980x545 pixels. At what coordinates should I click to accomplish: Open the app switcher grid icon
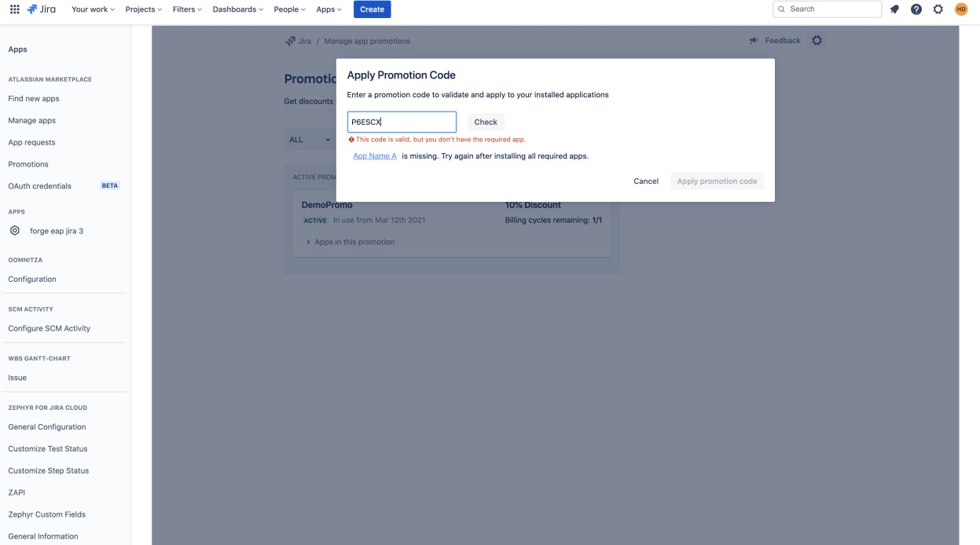click(14, 9)
